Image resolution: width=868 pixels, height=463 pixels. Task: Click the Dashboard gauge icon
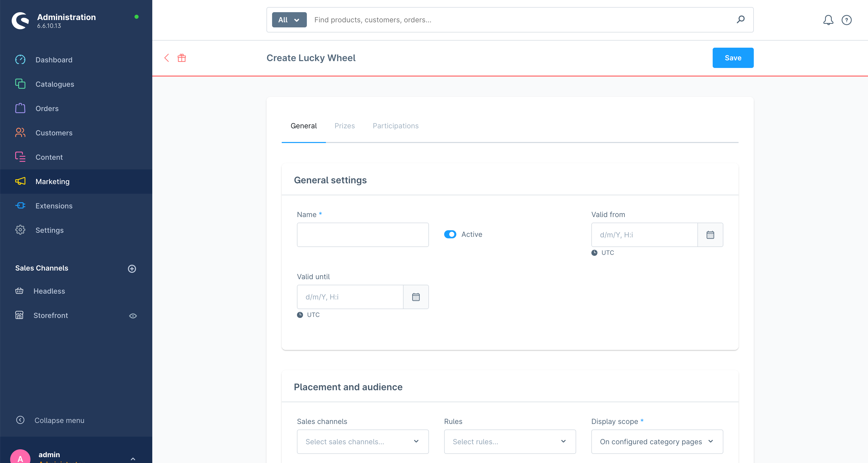point(20,60)
